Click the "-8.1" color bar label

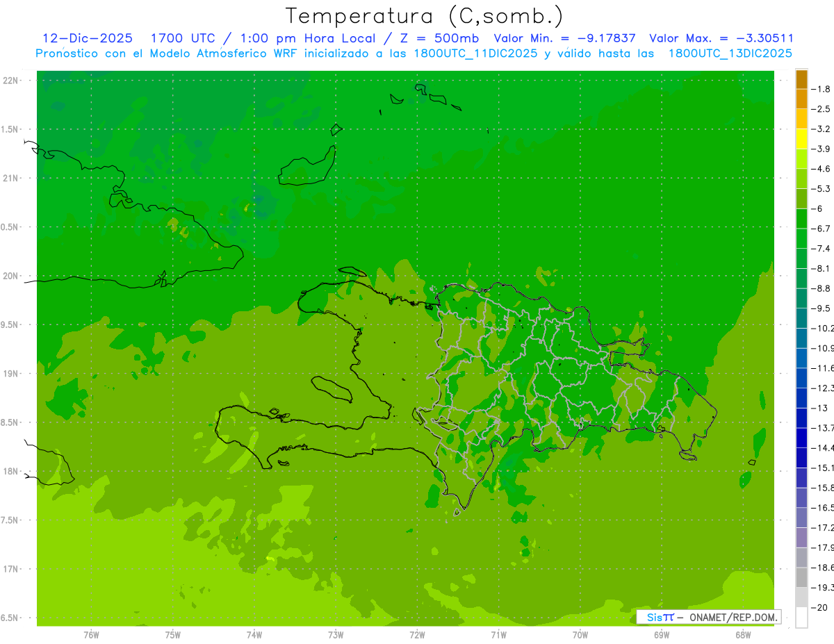point(821,268)
